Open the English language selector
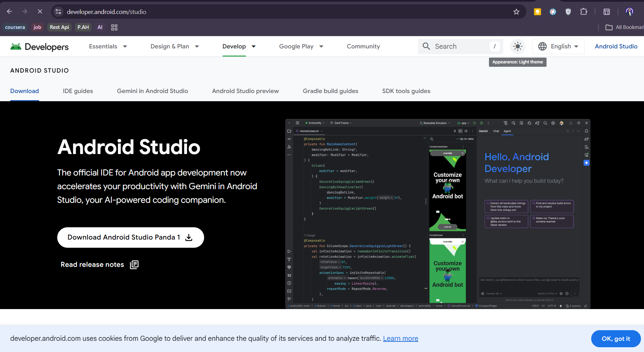 tap(558, 46)
